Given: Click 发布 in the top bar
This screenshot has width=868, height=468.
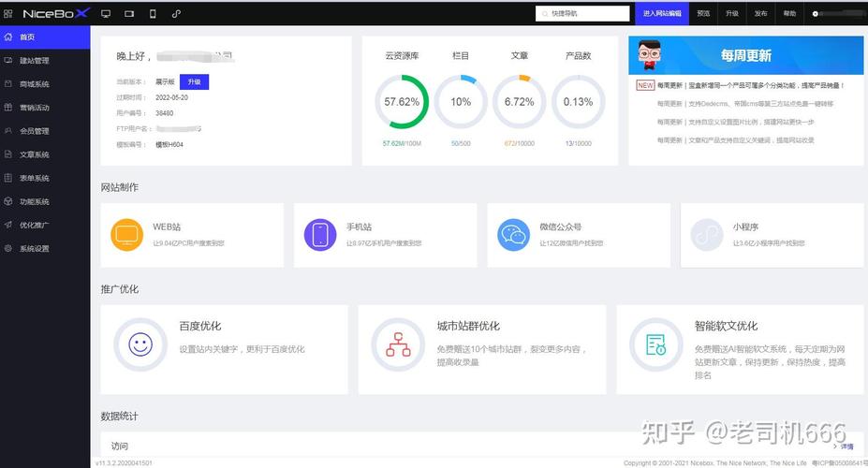Looking at the screenshot, I should [x=760, y=14].
